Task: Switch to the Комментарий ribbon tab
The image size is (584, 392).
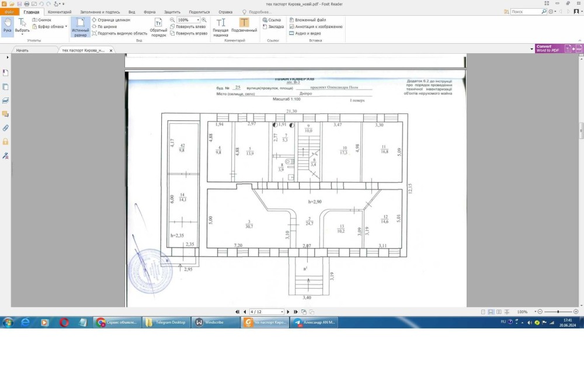Action: coord(60,12)
